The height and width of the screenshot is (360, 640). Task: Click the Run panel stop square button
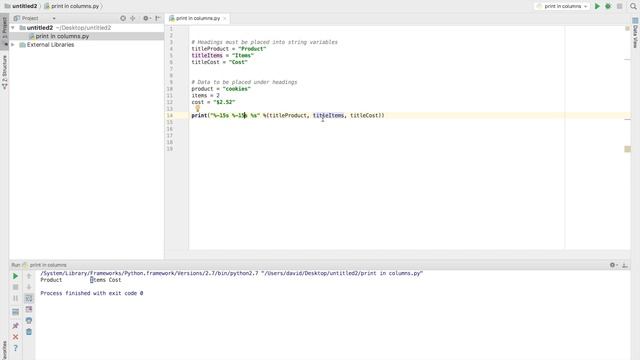tap(15, 287)
